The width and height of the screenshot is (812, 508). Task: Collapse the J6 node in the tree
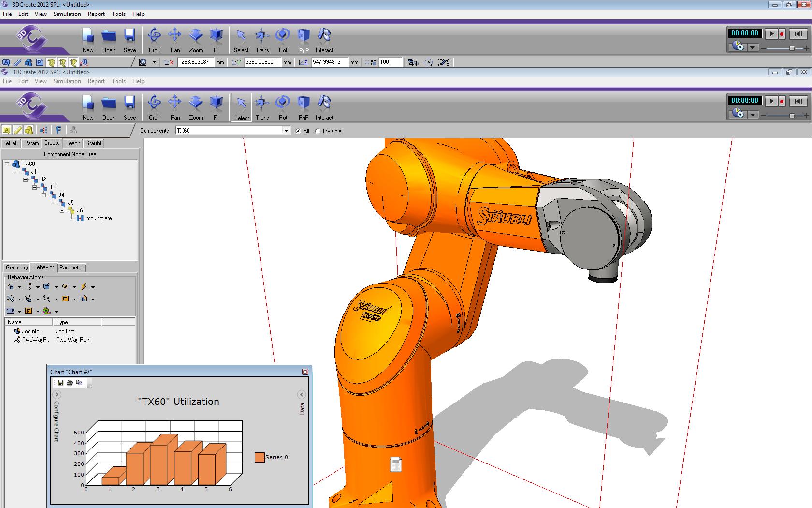point(62,210)
